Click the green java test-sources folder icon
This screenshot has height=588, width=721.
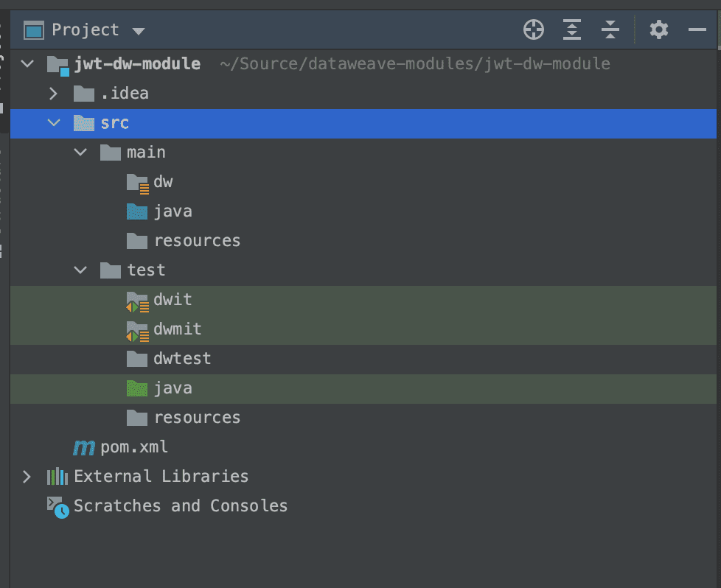(x=137, y=388)
